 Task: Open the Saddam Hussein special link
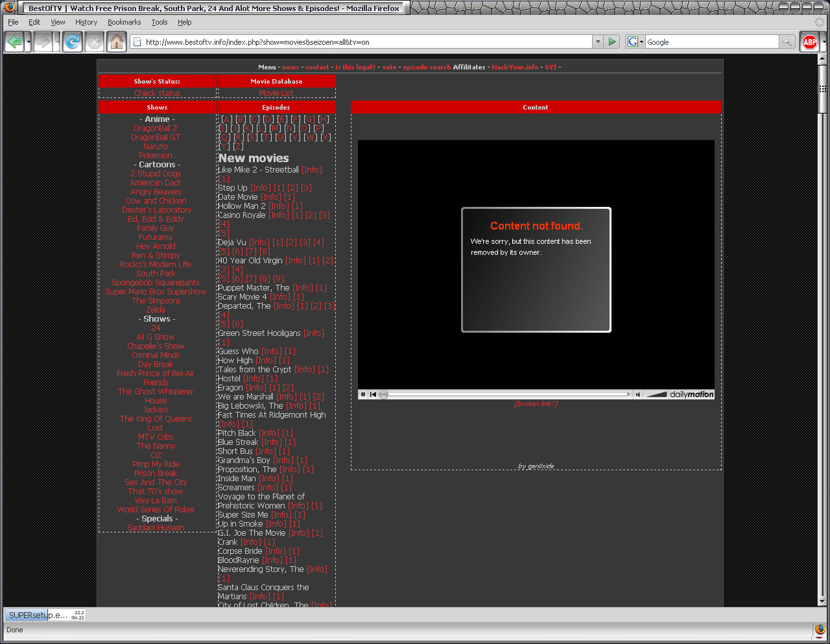point(156,528)
